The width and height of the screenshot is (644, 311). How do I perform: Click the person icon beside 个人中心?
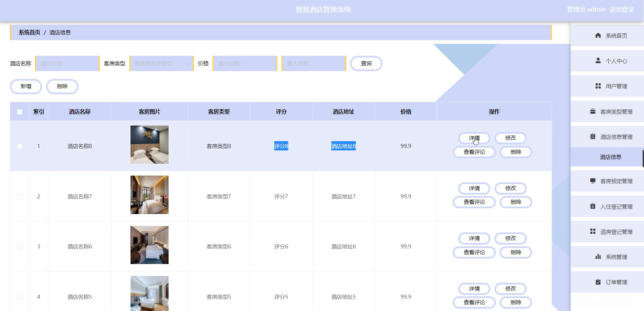598,61
